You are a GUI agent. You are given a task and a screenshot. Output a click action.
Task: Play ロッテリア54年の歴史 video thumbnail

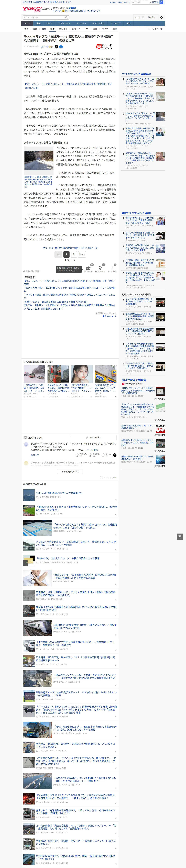pyautogui.click(x=160, y=302)
